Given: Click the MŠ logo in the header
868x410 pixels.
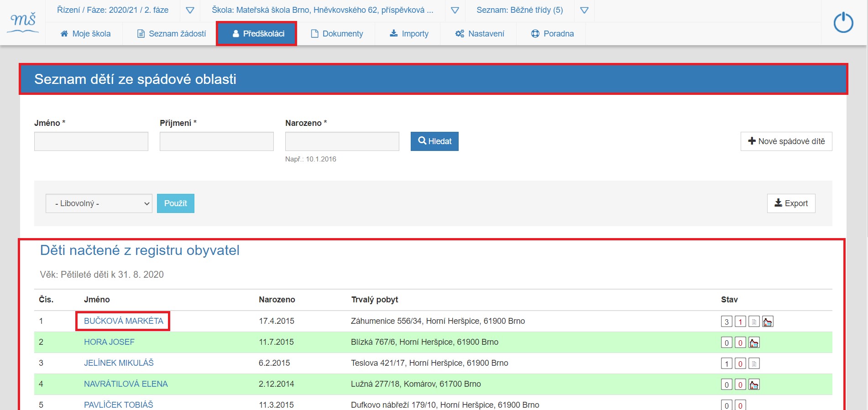Looking at the screenshot, I should point(23,22).
